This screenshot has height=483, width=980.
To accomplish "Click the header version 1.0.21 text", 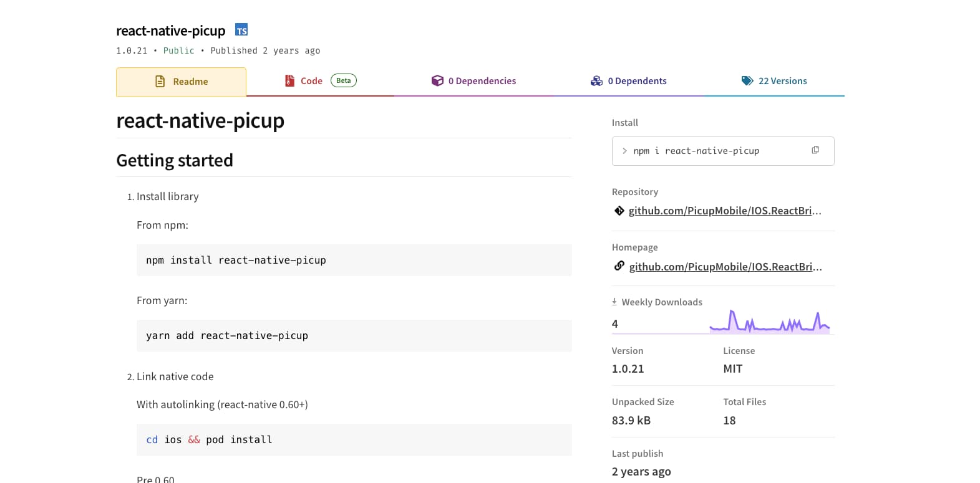I will 132,50.
